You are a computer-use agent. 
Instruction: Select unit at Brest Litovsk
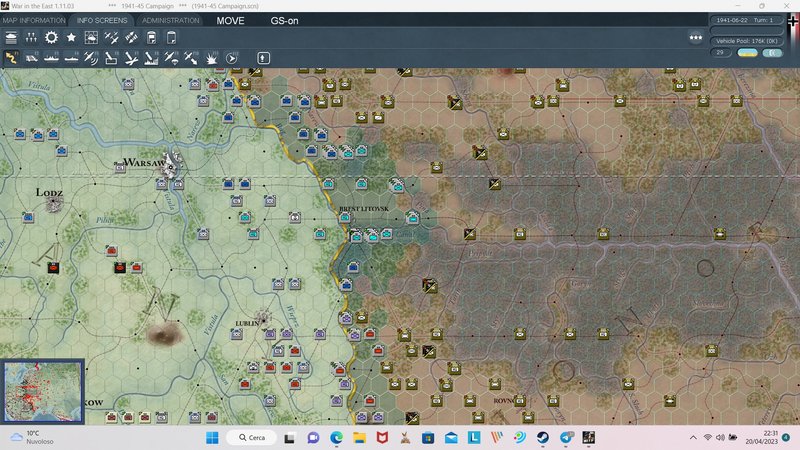pyautogui.click(x=345, y=218)
